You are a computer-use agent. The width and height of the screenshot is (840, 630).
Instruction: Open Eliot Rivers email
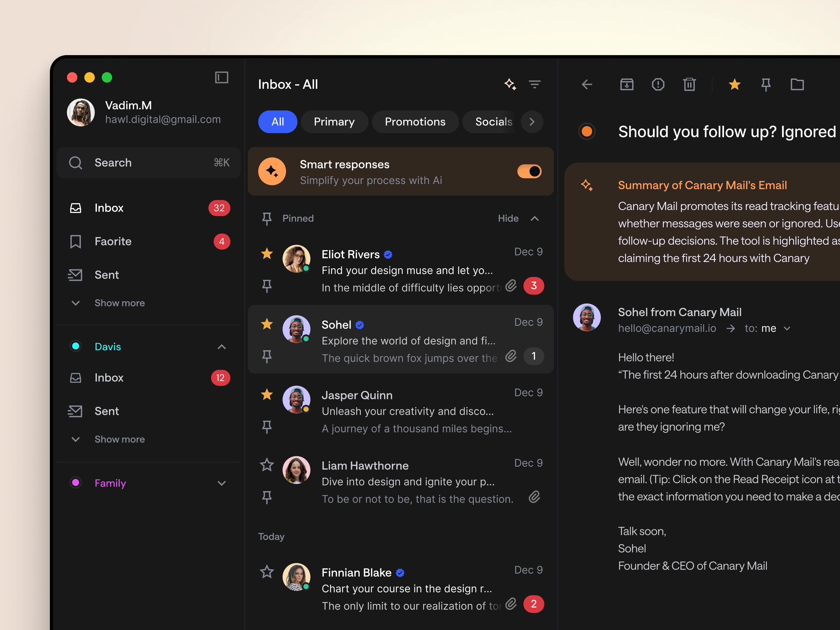pyautogui.click(x=401, y=269)
